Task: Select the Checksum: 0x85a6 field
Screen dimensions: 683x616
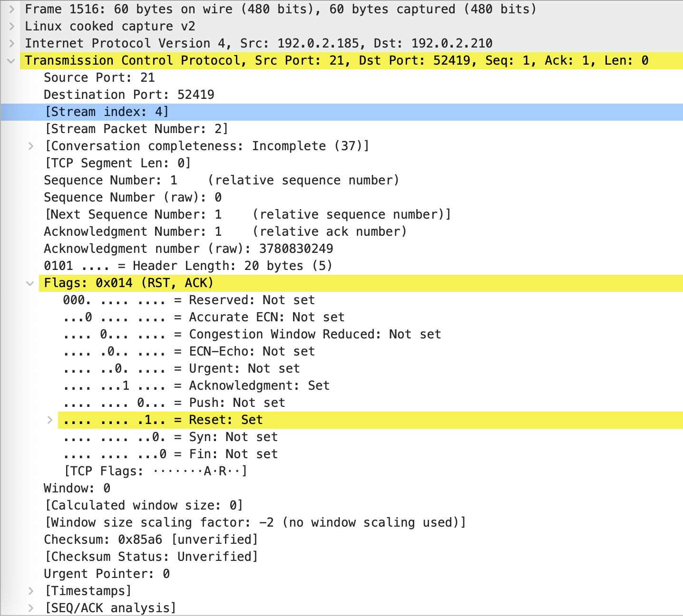Action: pos(151,539)
